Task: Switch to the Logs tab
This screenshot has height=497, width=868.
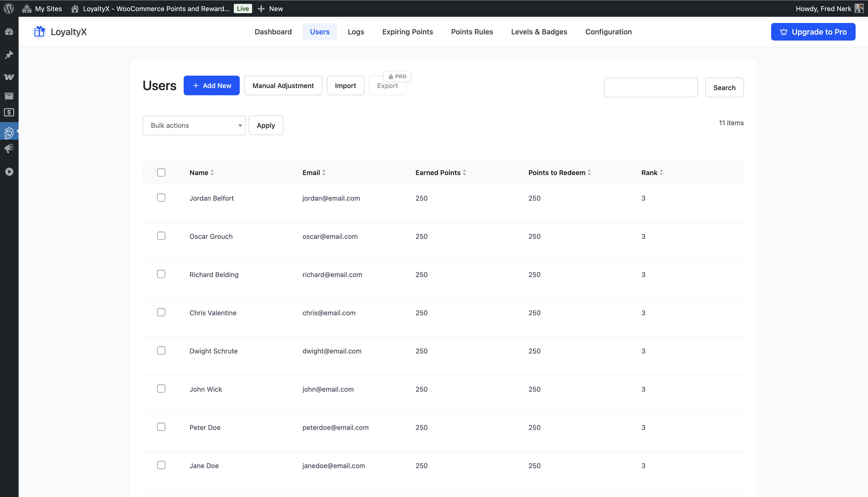Action: tap(356, 32)
